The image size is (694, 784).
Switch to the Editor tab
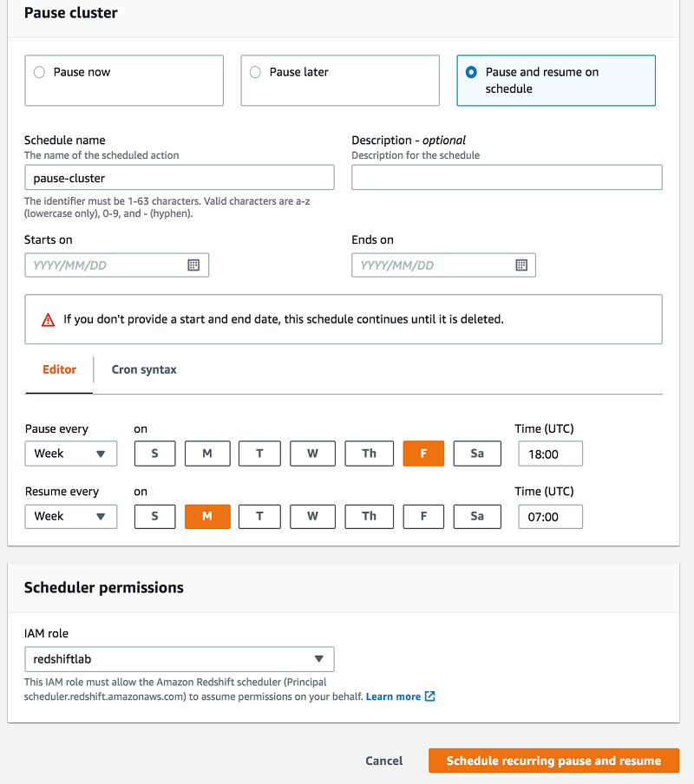tap(59, 369)
